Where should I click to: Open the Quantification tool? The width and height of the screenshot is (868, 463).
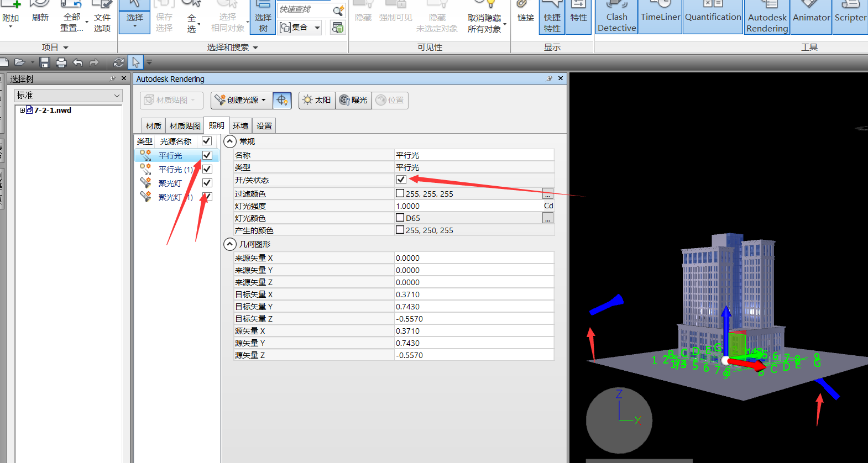pyautogui.click(x=713, y=17)
